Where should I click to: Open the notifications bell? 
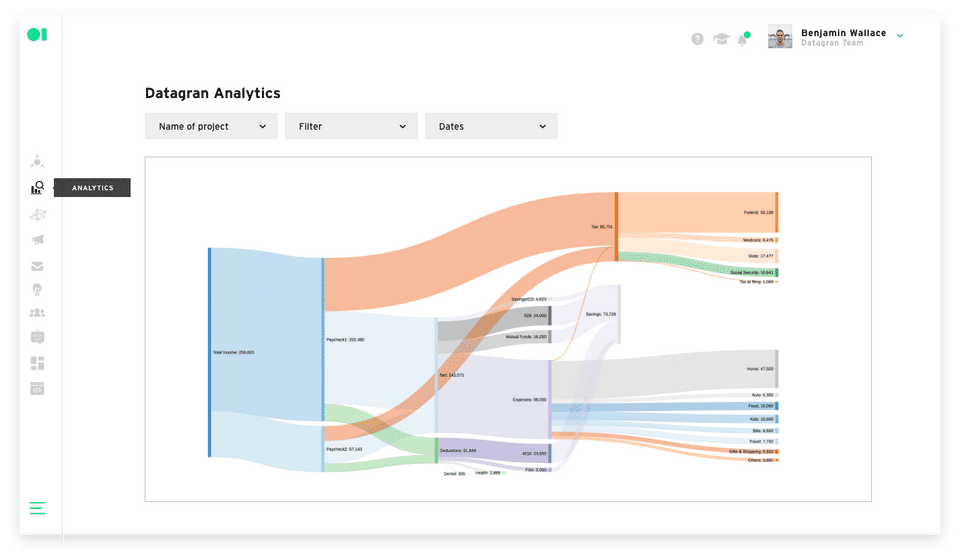coord(743,40)
